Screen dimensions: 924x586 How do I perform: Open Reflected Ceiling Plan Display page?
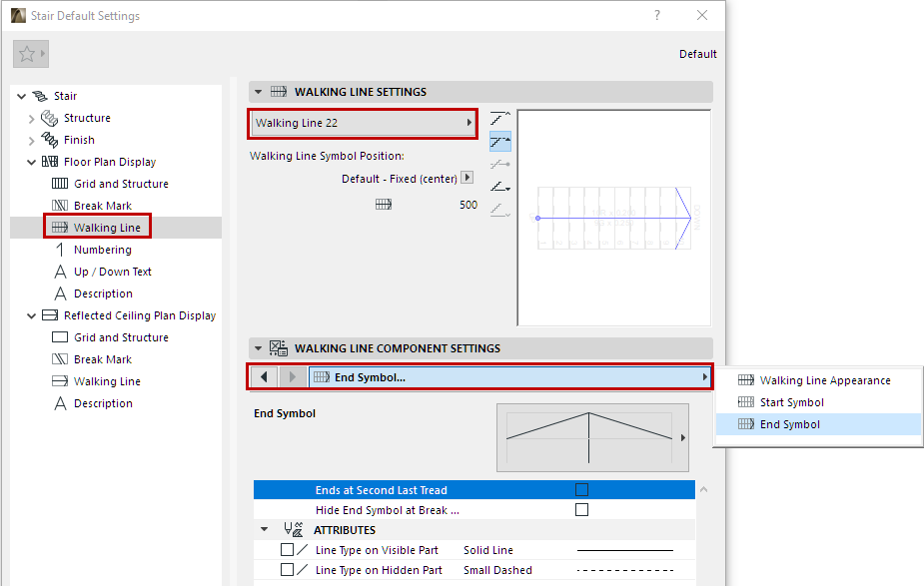point(140,315)
